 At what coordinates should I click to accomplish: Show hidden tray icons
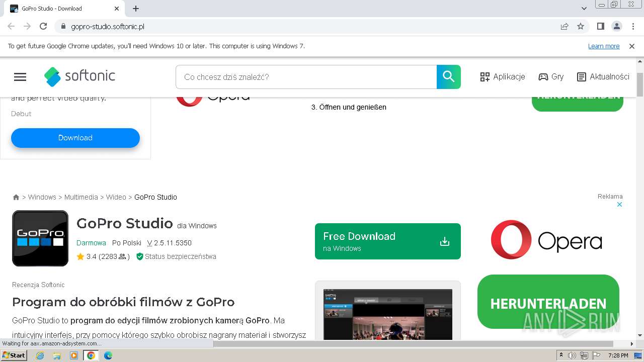tap(561, 355)
